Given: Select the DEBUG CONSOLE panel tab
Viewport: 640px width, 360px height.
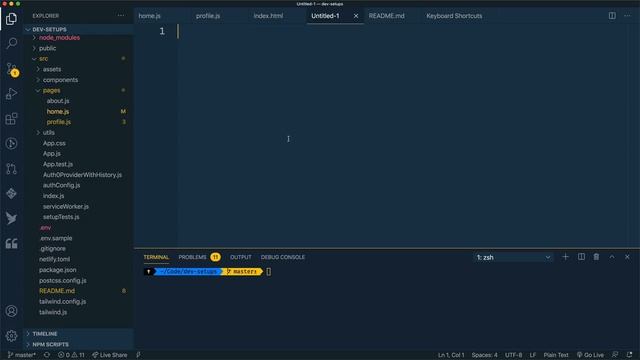Looking at the screenshot, I should pyautogui.click(x=282, y=257).
